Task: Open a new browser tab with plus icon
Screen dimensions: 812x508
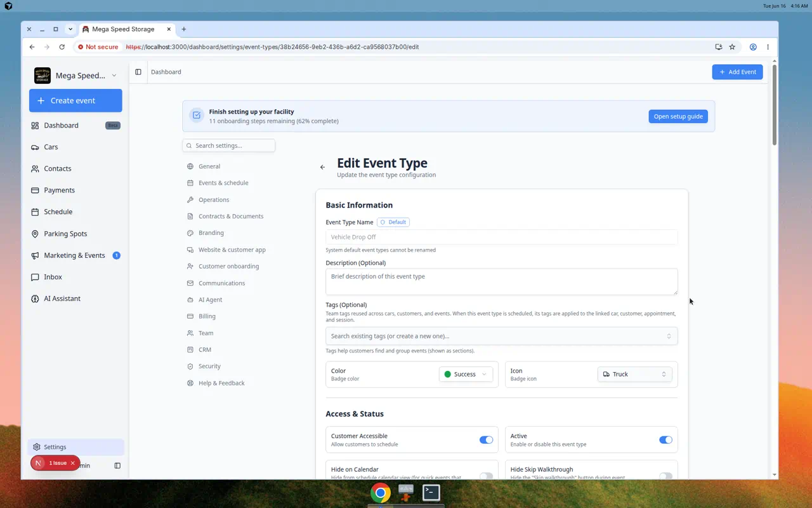Action: point(184,29)
